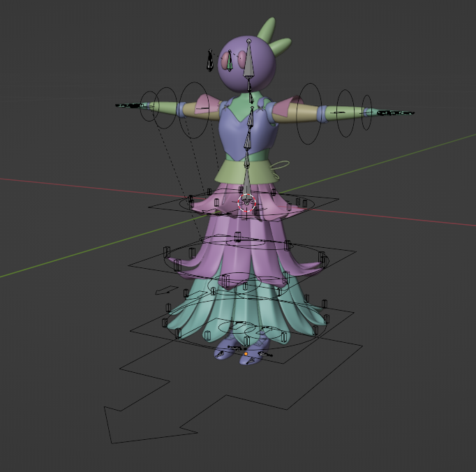Image resolution: width=476 pixels, height=472 pixels.
Task: Select the small arrow control beside the teal skirt
Action: coord(166,290)
